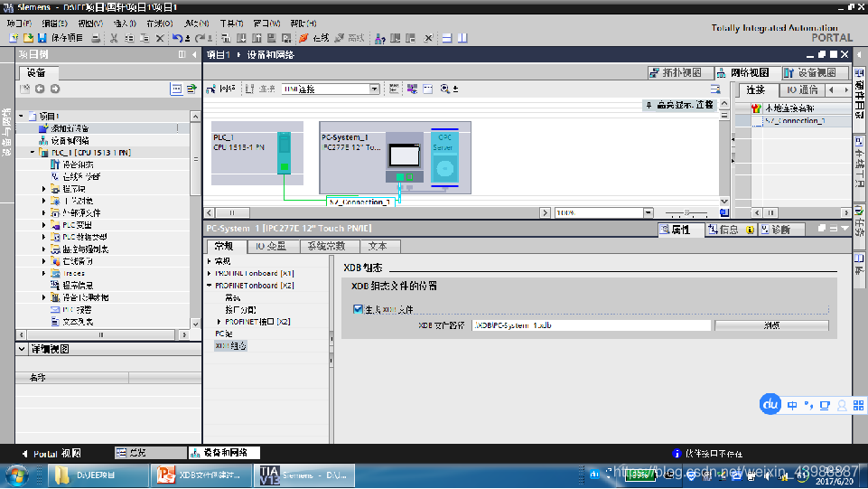868x489 pixels.
Task: Expand the Traces tree folder
Action: click(43, 273)
